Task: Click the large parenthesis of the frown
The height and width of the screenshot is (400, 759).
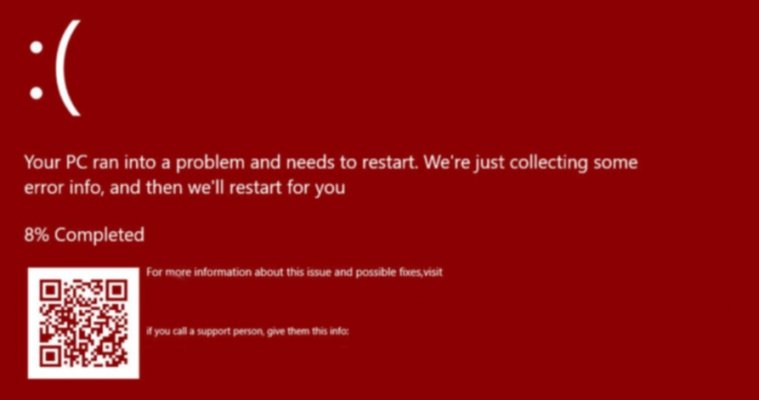Action: point(68,68)
